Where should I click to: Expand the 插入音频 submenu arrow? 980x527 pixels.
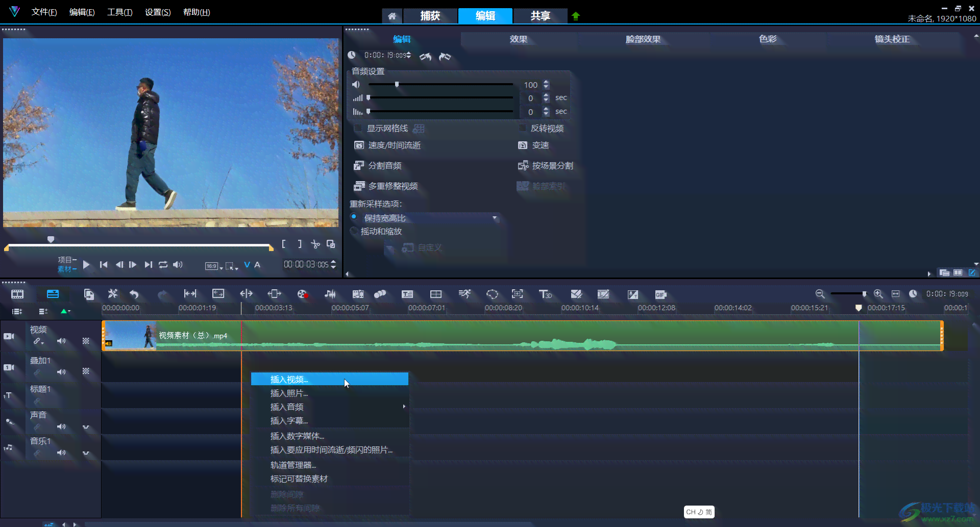[x=404, y=407]
